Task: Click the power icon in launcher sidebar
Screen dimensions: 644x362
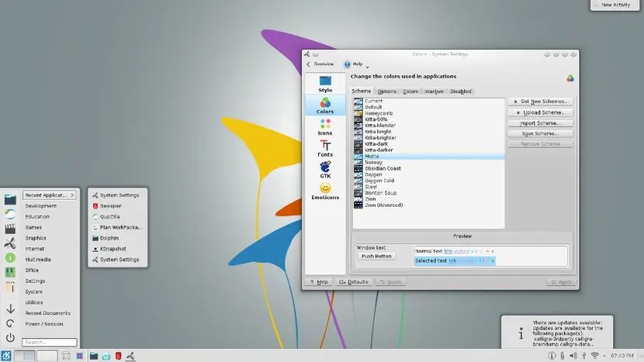Action: coord(10,337)
